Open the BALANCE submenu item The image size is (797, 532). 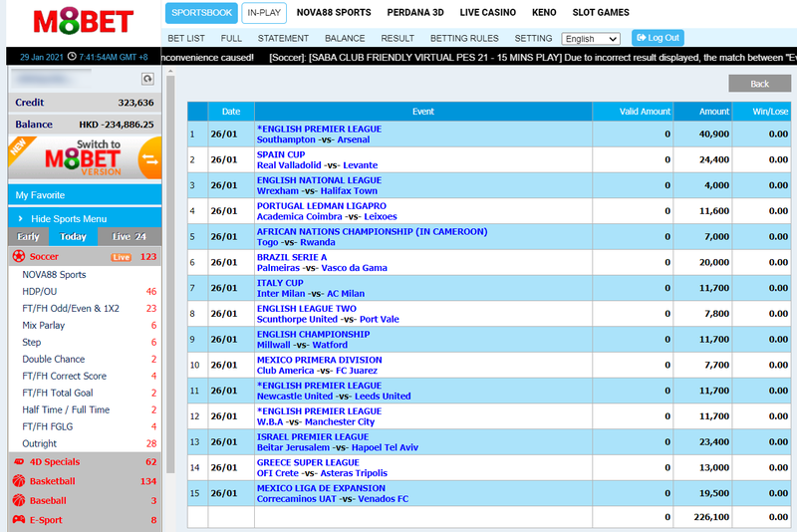pyautogui.click(x=345, y=38)
